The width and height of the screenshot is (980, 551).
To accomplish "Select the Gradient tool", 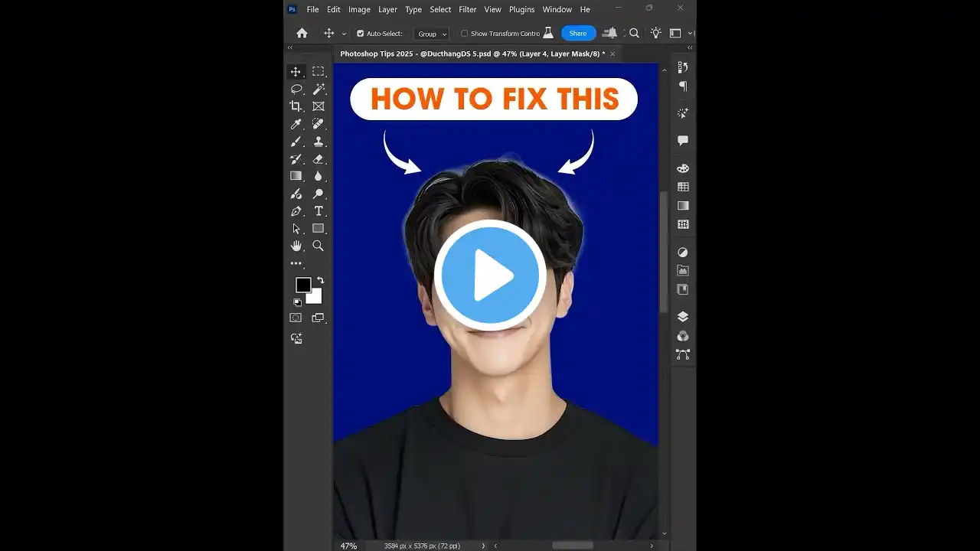I will 296,176.
